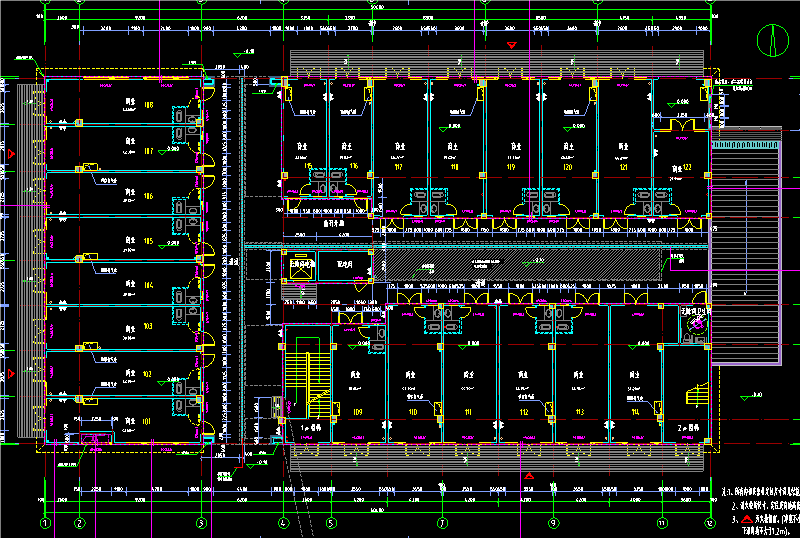
Task: Click grid axis bubble number 2
Action: coord(80,523)
